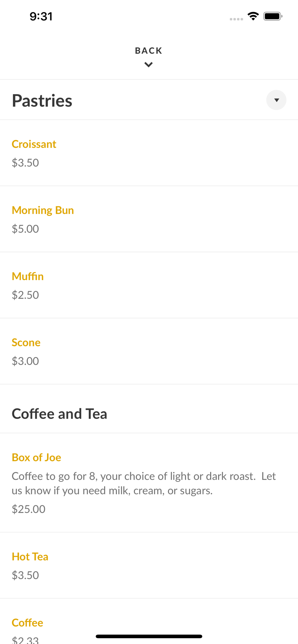Viewport: 298px width, 644px height.
Task: Open the Box of Joe item
Action: [36, 457]
